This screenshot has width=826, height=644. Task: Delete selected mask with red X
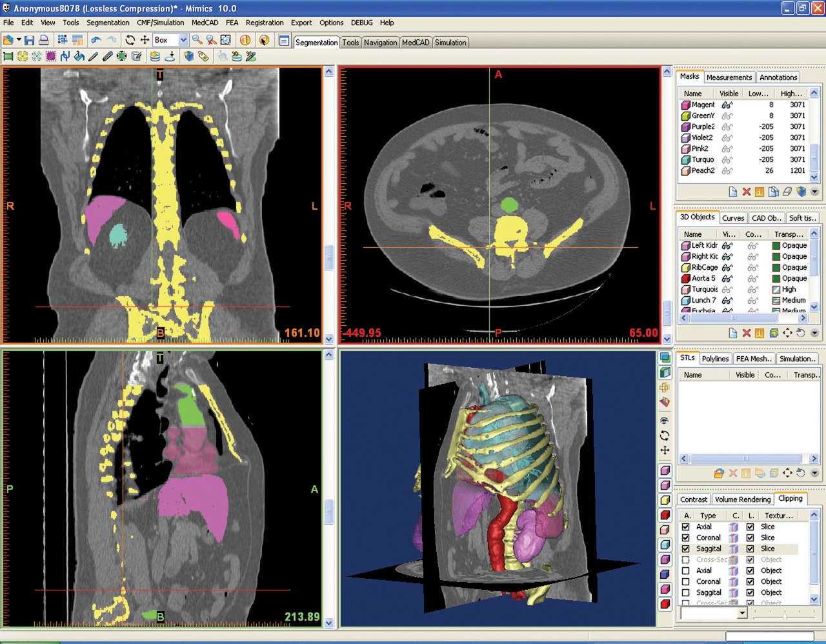(746, 192)
